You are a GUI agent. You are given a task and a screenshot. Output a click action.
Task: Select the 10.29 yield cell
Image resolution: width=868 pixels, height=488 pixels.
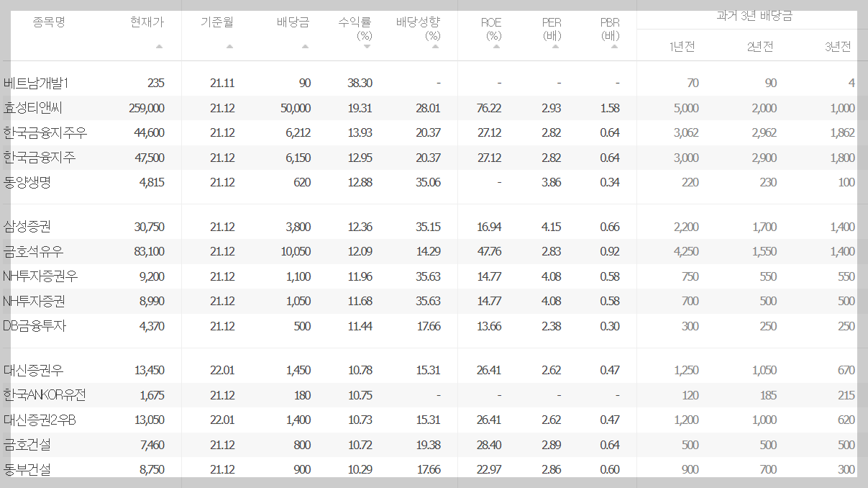(x=360, y=470)
